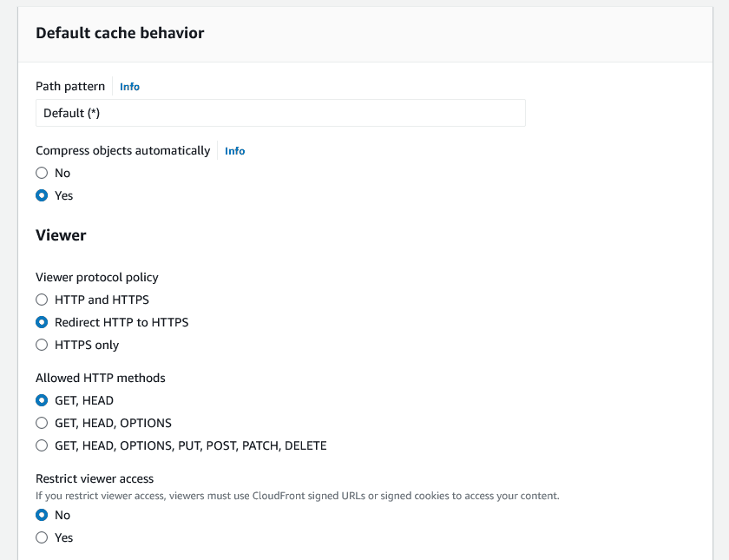729x560 pixels.
Task: Open the Path pattern Info link
Action: (x=129, y=86)
